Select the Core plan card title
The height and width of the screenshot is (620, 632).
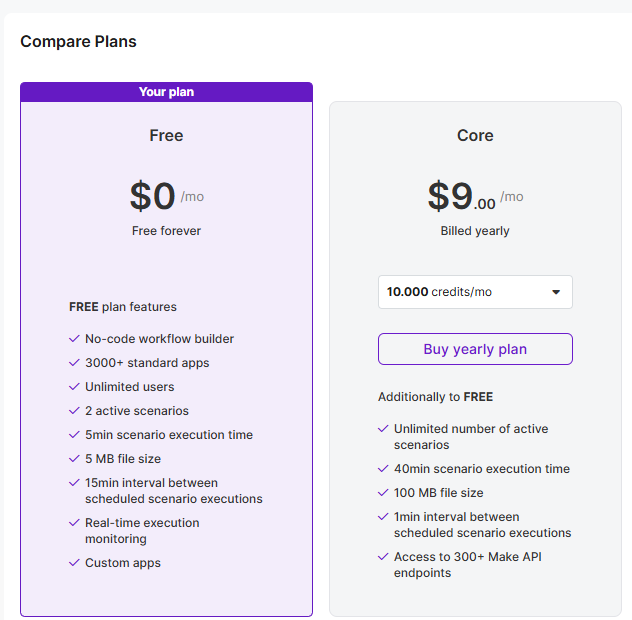coord(475,136)
